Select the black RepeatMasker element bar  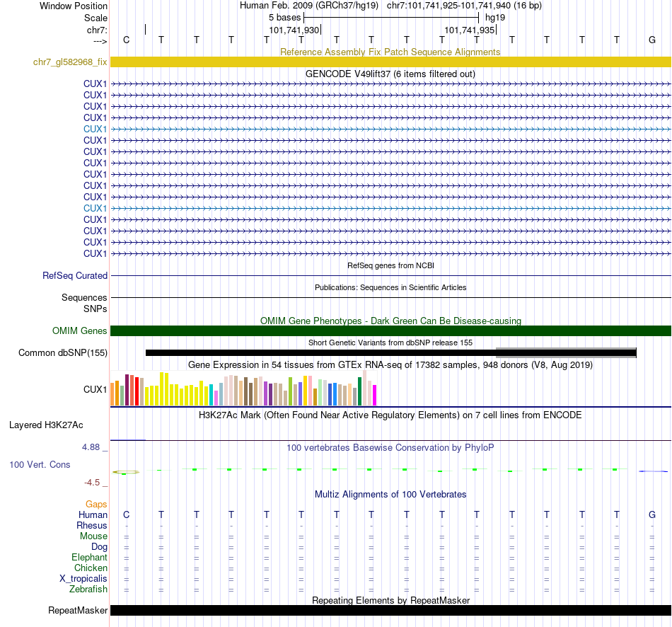(x=390, y=610)
